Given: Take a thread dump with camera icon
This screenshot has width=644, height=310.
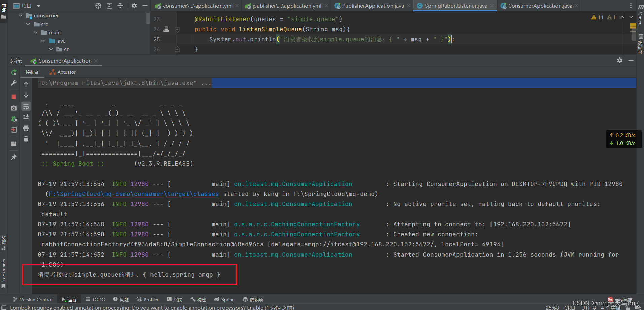Looking at the screenshot, I should pos(14,108).
